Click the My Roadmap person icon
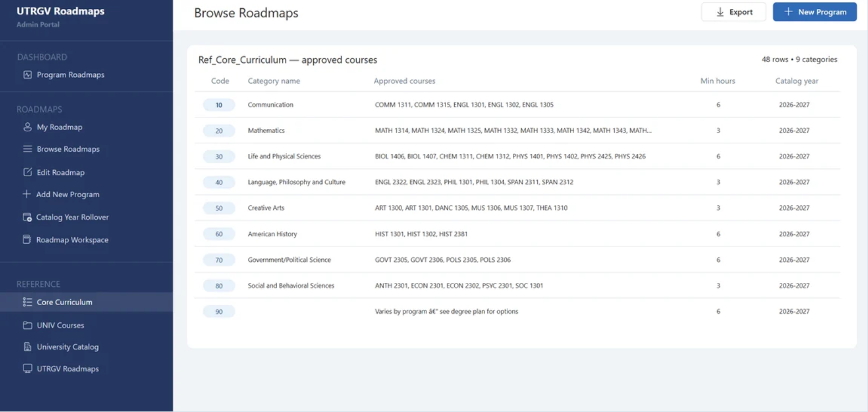The height and width of the screenshot is (412, 868). (x=27, y=127)
